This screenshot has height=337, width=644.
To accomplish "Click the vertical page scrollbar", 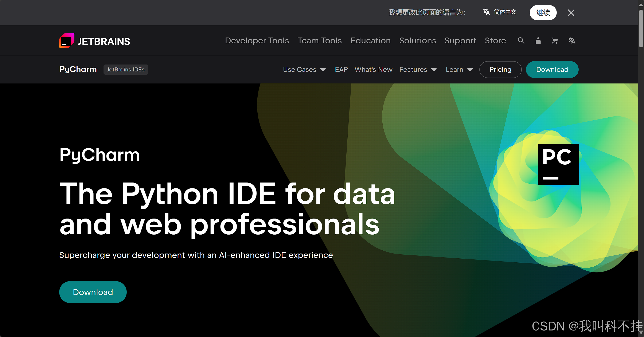I will pos(641,29).
